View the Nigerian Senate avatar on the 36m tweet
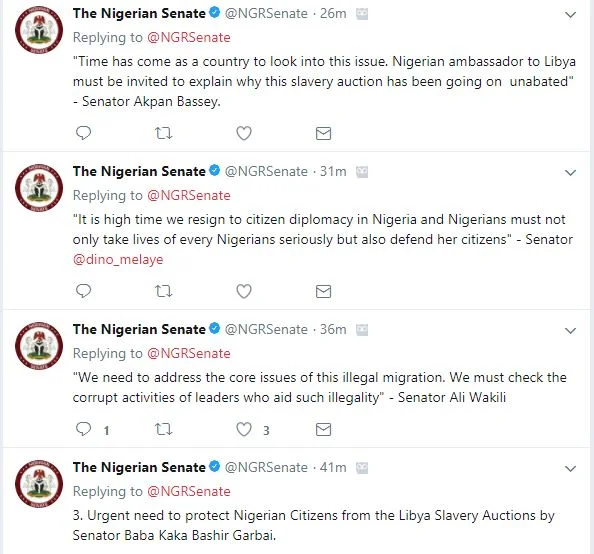 click(x=39, y=346)
